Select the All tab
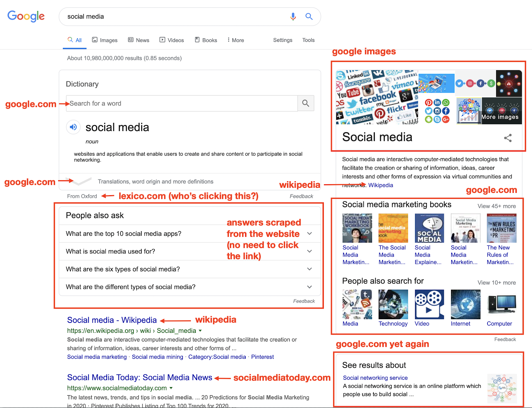Screen dimensions: 532x408 pos(74,40)
